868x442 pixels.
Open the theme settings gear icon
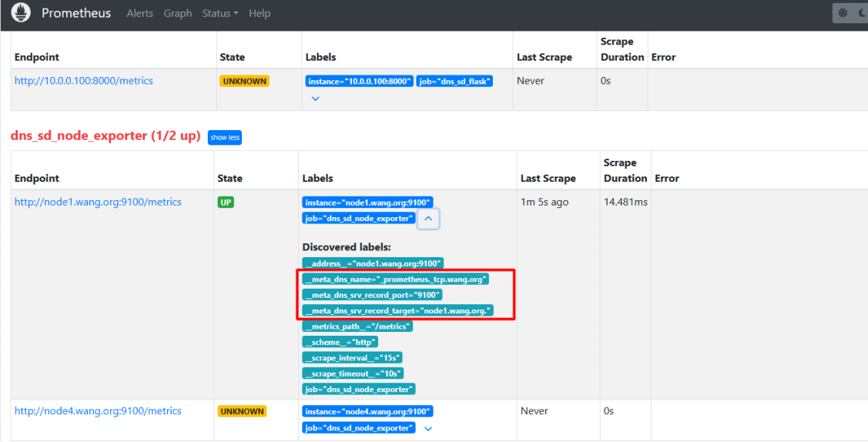pyautogui.click(x=843, y=13)
